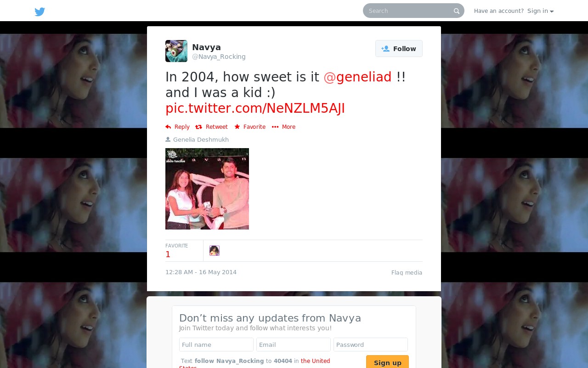Click the Favorite star icon
Image resolution: width=588 pixels, height=368 pixels.
237,127
